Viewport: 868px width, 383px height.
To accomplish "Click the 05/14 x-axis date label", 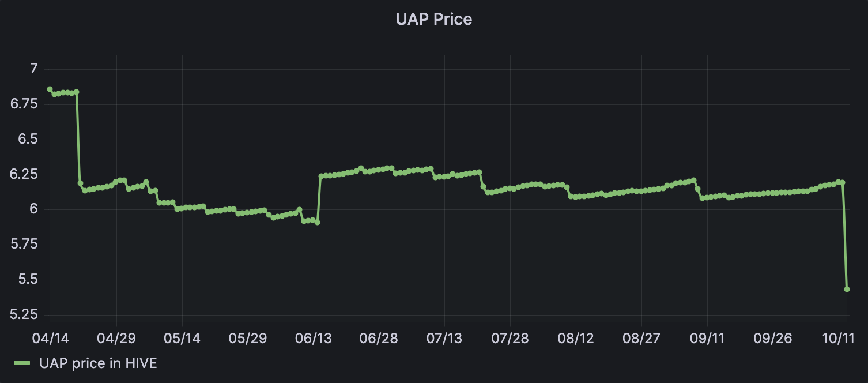I will point(182,338).
